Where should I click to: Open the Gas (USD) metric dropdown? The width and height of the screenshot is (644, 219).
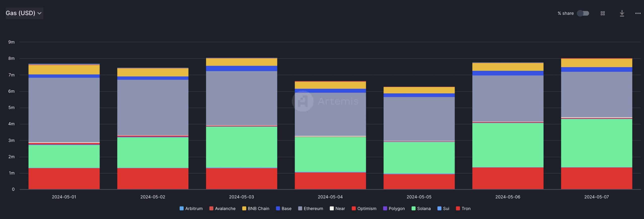pos(24,13)
